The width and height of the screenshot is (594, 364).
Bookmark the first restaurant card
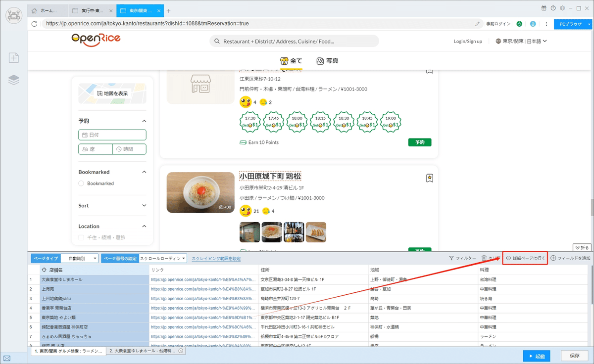pos(430,71)
